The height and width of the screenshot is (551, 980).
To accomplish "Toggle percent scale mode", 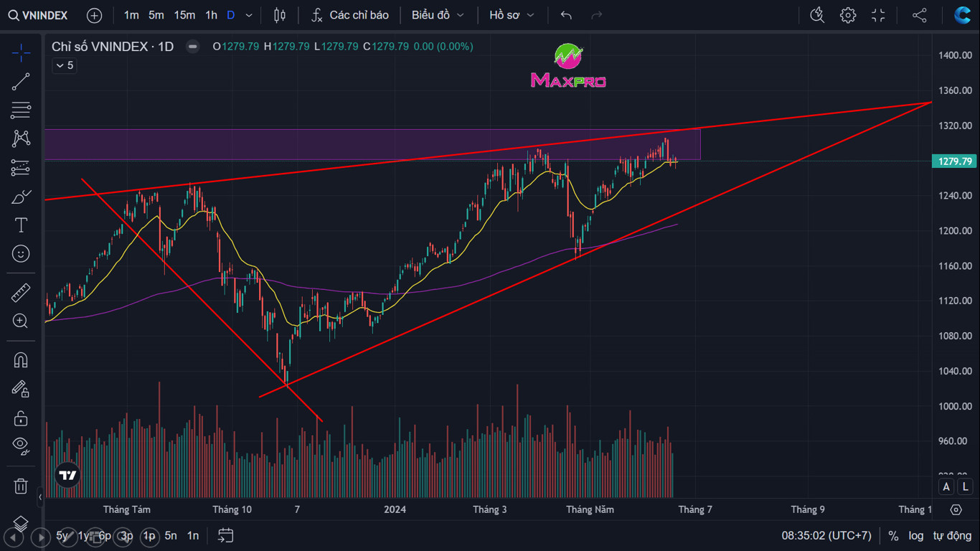I will [x=893, y=535].
